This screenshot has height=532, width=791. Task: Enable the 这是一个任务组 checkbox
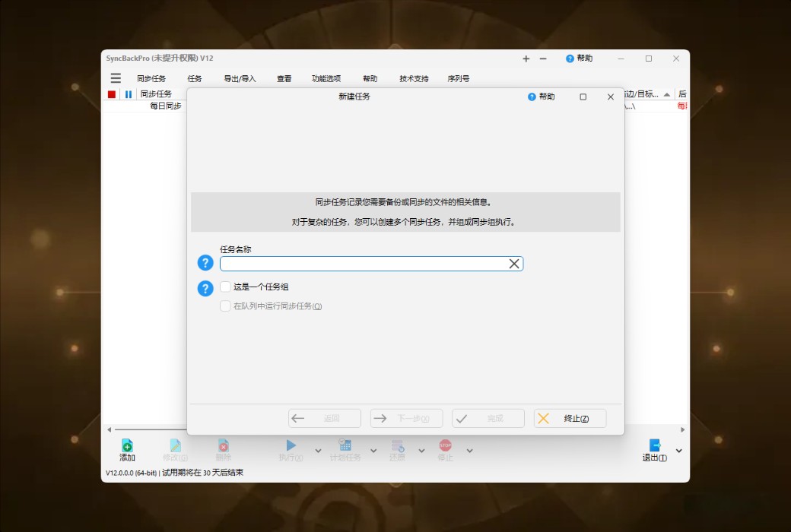[x=225, y=287]
